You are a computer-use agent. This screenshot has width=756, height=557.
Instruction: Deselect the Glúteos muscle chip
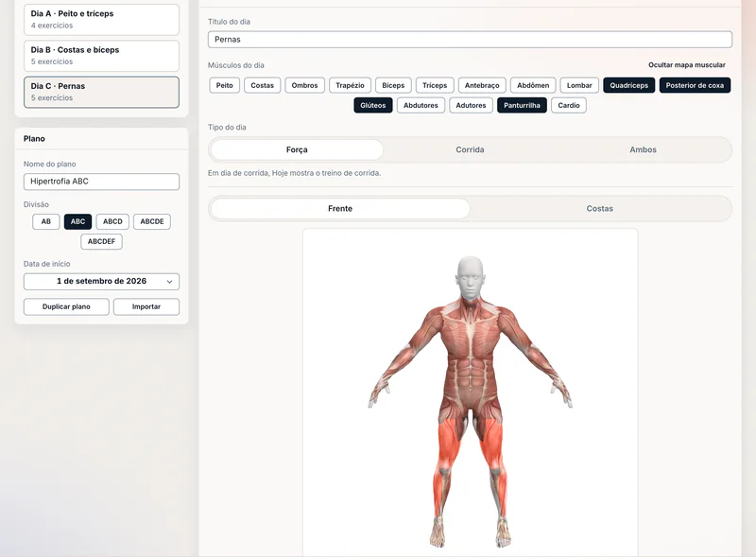click(x=373, y=105)
